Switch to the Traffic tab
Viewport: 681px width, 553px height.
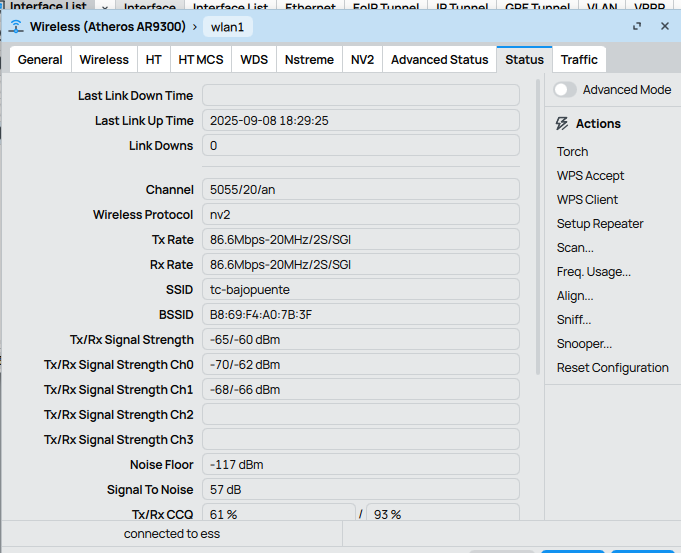579,60
